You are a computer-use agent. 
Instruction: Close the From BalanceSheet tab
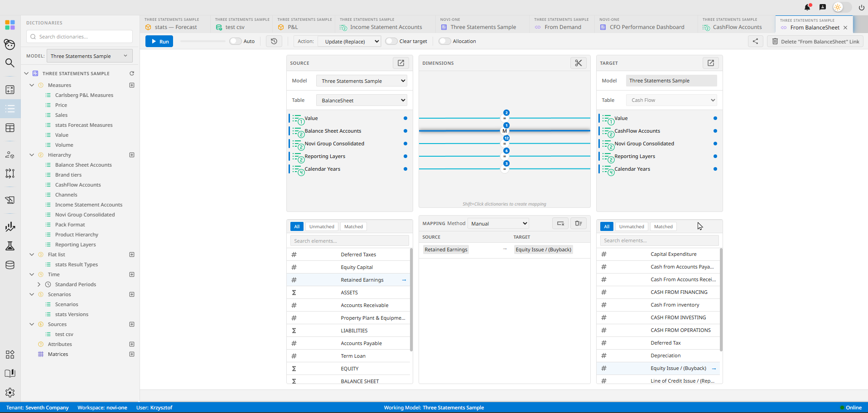845,28
